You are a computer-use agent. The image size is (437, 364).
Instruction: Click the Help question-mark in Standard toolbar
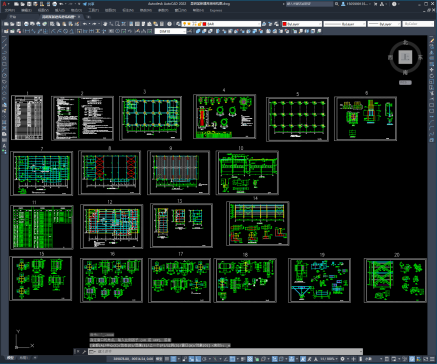coord(170,24)
